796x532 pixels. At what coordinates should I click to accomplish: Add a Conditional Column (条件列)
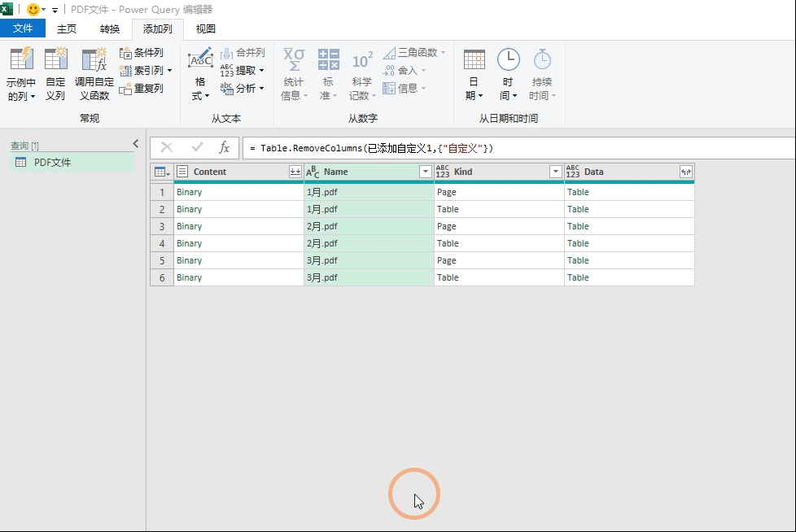coord(142,53)
